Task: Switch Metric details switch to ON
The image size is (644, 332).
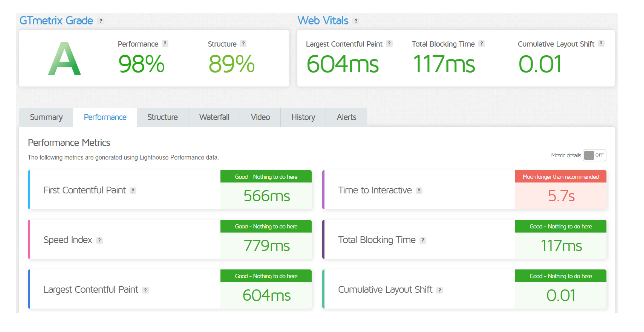Action: pos(594,155)
